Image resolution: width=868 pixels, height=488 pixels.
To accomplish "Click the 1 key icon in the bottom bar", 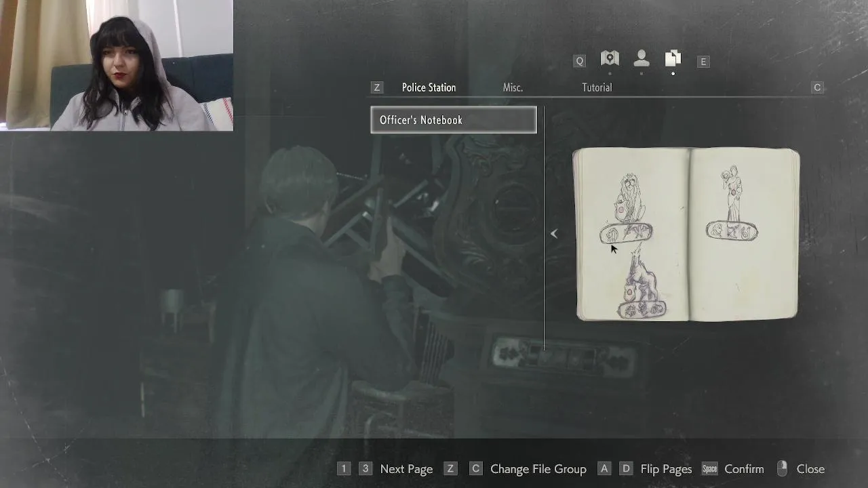I will [x=344, y=469].
